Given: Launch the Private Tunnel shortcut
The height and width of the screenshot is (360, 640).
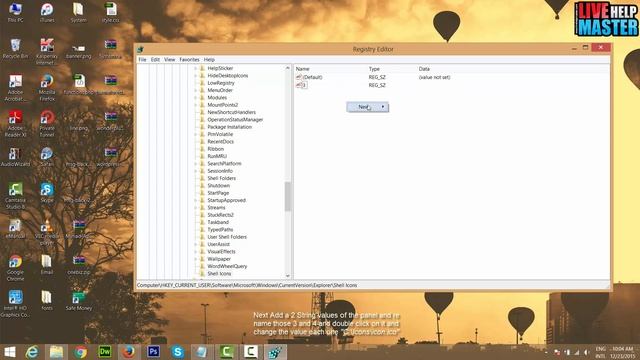Looking at the screenshot, I should 47,124.
